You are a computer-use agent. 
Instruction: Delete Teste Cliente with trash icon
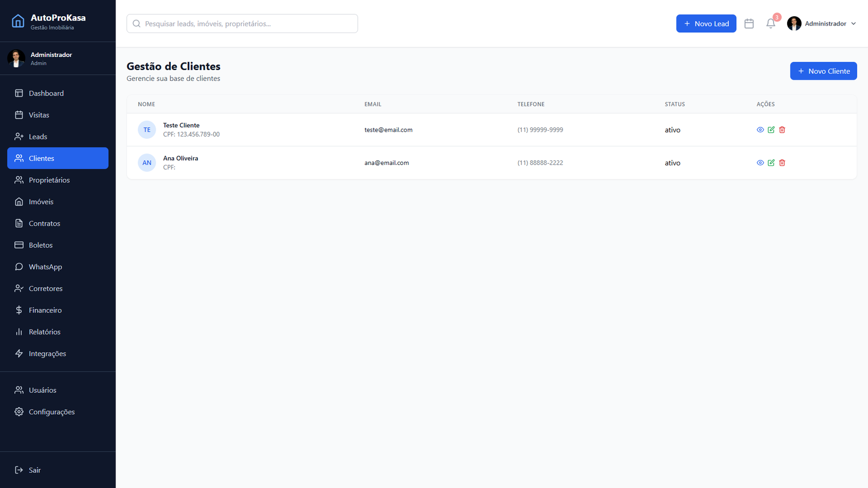[782, 130]
